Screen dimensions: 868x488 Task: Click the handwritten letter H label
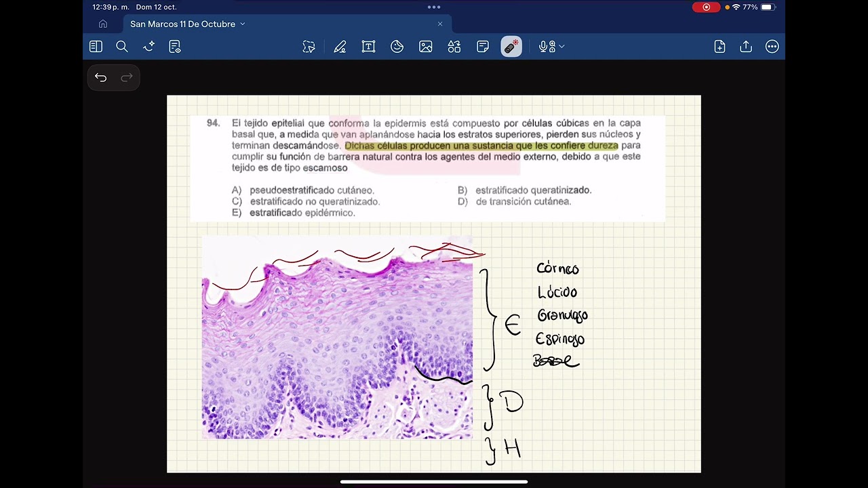click(511, 448)
